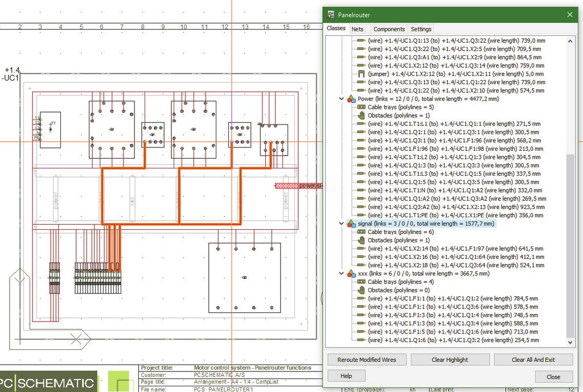The image size is (583, 392).
Task: Click wire icon for F1:5 to Q1:6
Action: [361, 332]
